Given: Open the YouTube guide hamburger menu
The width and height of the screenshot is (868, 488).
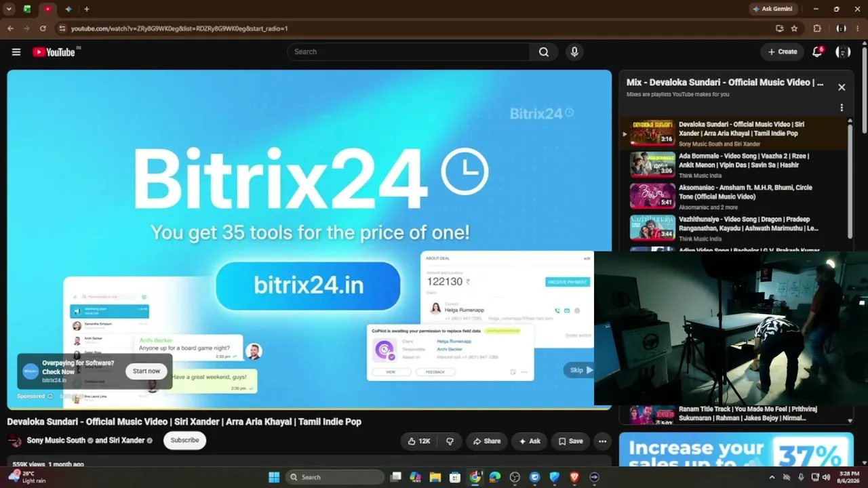Looking at the screenshot, I should (x=16, y=52).
